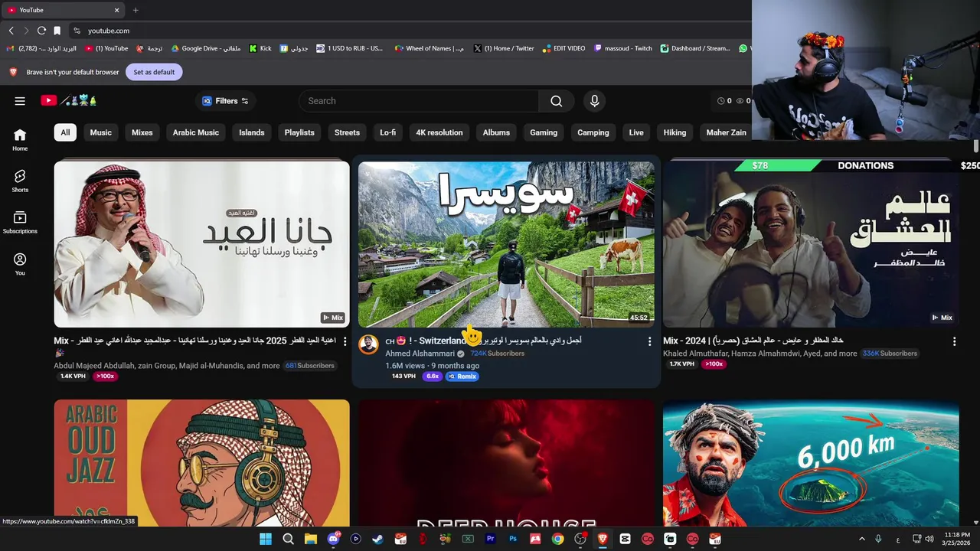This screenshot has height=551, width=980.
Task: Select the Albums filter chip
Action: pyautogui.click(x=496, y=132)
